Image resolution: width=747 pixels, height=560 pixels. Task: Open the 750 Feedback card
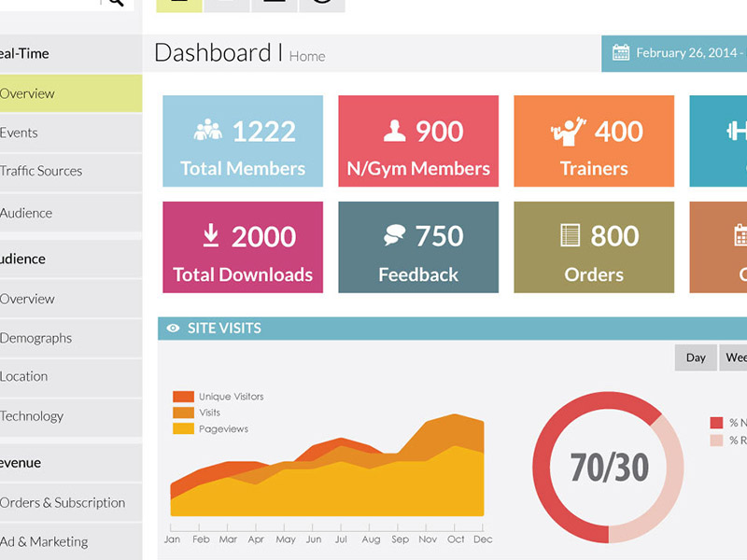(x=418, y=247)
